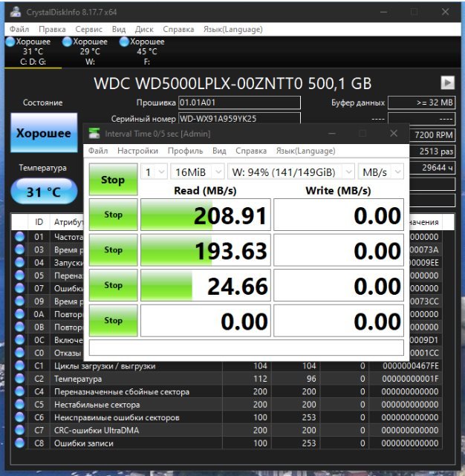The image size is (465, 476).
Task: Open Язык(Language) menu in CrystalDiskInfo
Action: pyautogui.click(x=233, y=29)
